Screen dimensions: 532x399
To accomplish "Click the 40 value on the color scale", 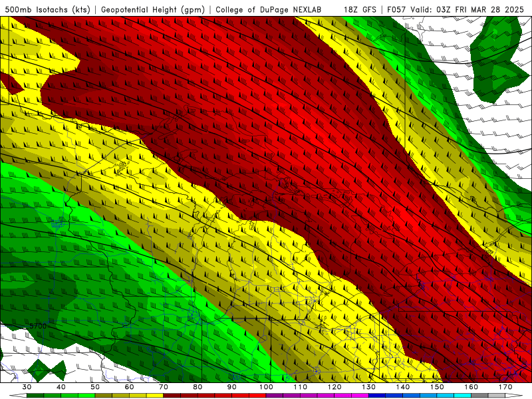I will click(61, 387).
